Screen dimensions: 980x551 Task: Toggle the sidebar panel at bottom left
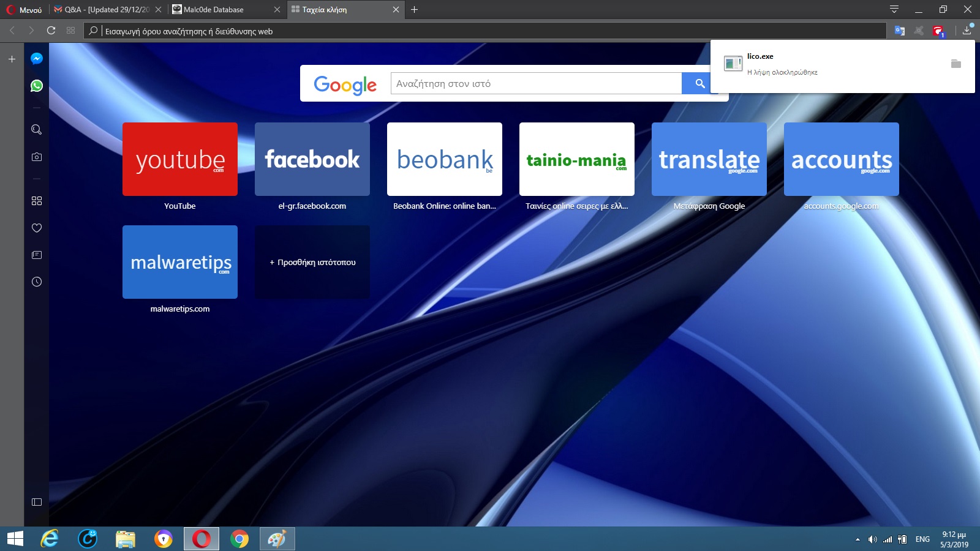click(37, 502)
